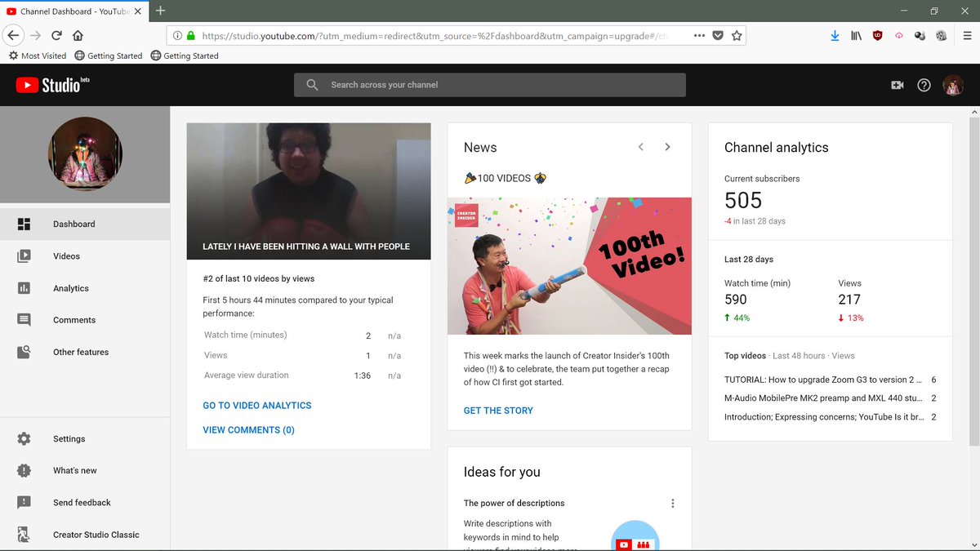Viewport: 980px width, 551px height.
Task: Open Other features in the sidebar
Action: 85,352
